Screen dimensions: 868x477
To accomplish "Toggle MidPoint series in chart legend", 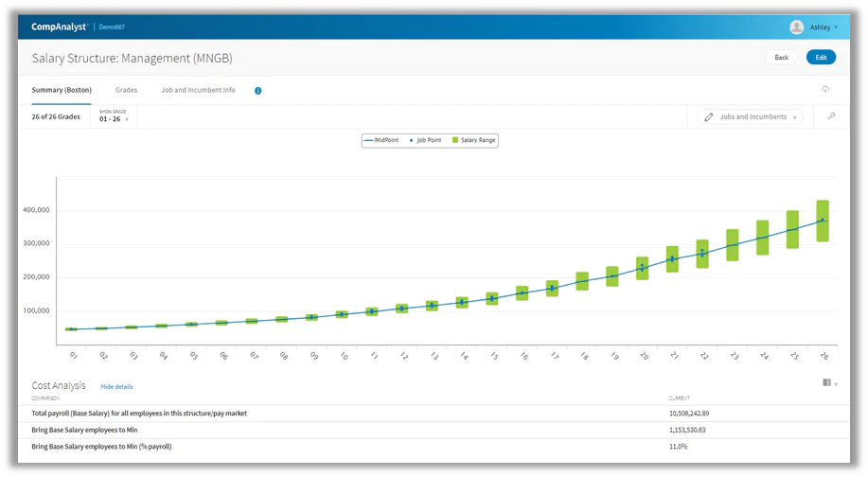I will (x=381, y=141).
